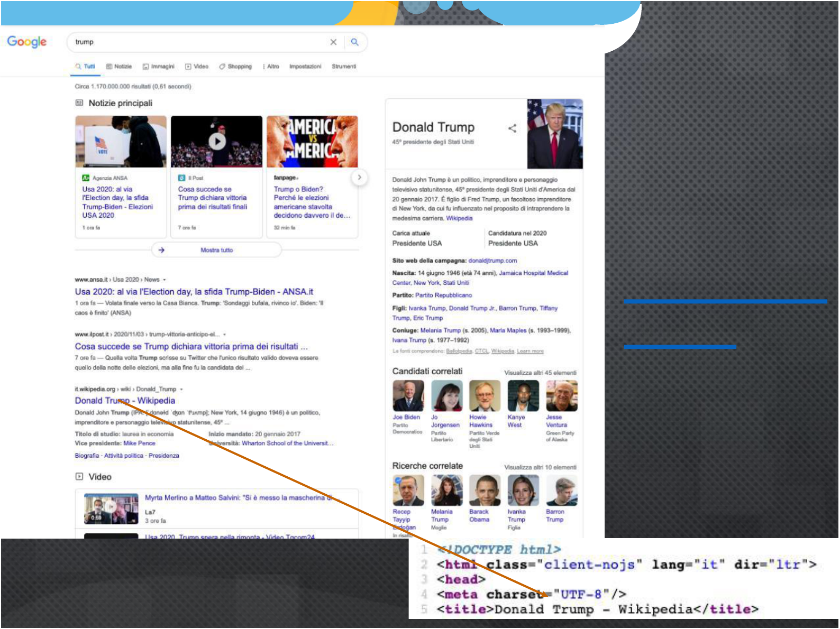Select the Melania Trump related search photo
This screenshot has width=840, height=629.
click(446, 491)
